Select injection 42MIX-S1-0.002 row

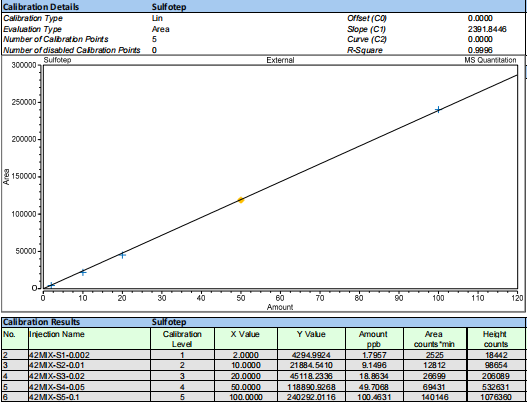(x=263, y=355)
